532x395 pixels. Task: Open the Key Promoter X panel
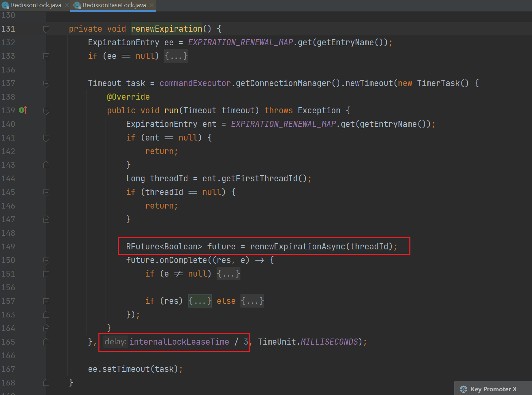[493, 389]
